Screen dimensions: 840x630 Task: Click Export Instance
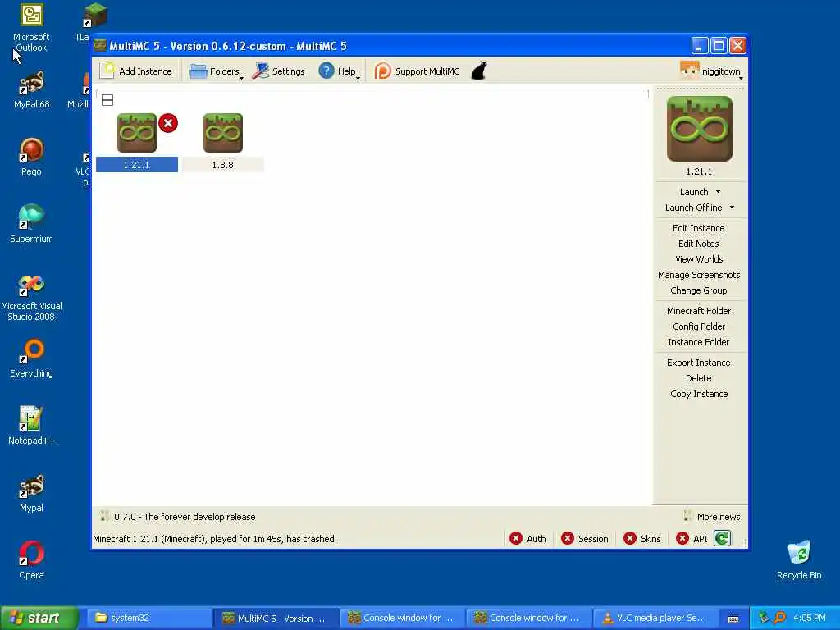pyautogui.click(x=699, y=362)
